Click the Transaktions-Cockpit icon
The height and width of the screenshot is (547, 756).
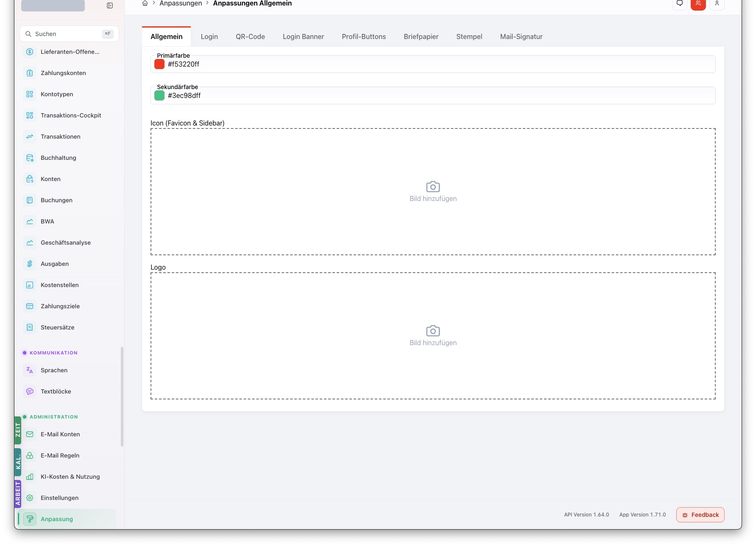point(30,115)
